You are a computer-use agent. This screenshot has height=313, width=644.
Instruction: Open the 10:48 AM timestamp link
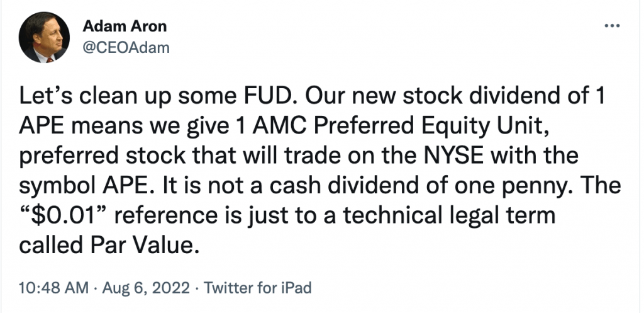(53, 288)
